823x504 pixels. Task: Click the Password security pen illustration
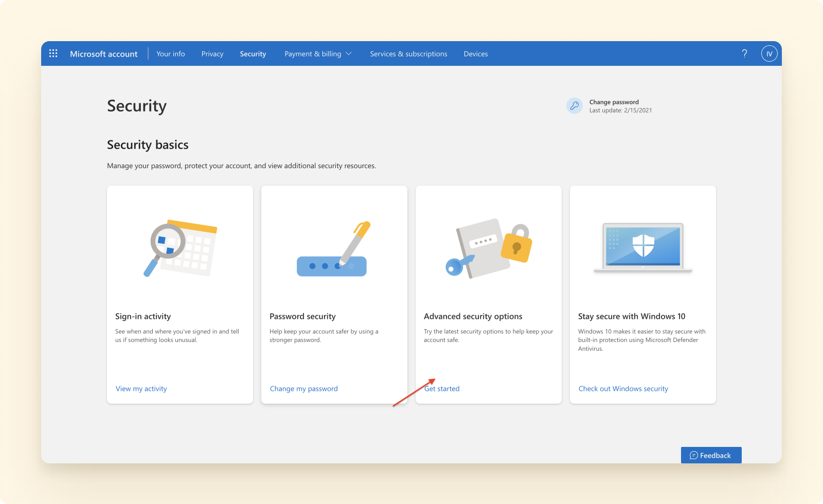point(334,249)
